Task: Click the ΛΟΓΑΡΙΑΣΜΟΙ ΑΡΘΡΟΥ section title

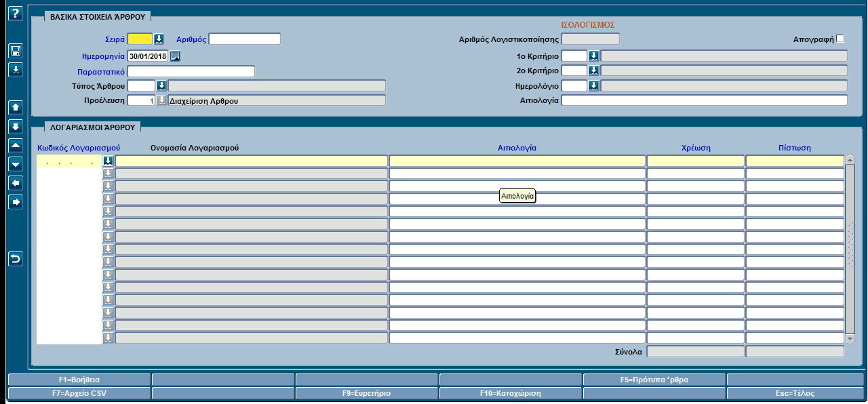Action: pyautogui.click(x=92, y=127)
